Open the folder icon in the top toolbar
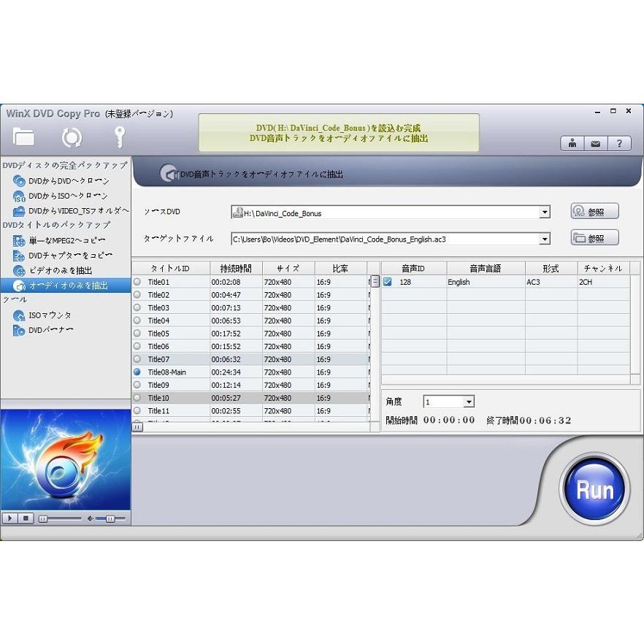The width and height of the screenshot is (644, 644). [24, 137]
